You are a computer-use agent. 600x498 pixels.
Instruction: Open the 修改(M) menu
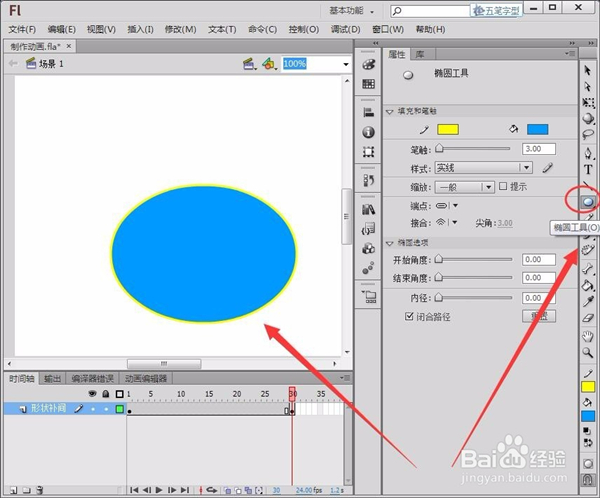[x=181, y=29]
